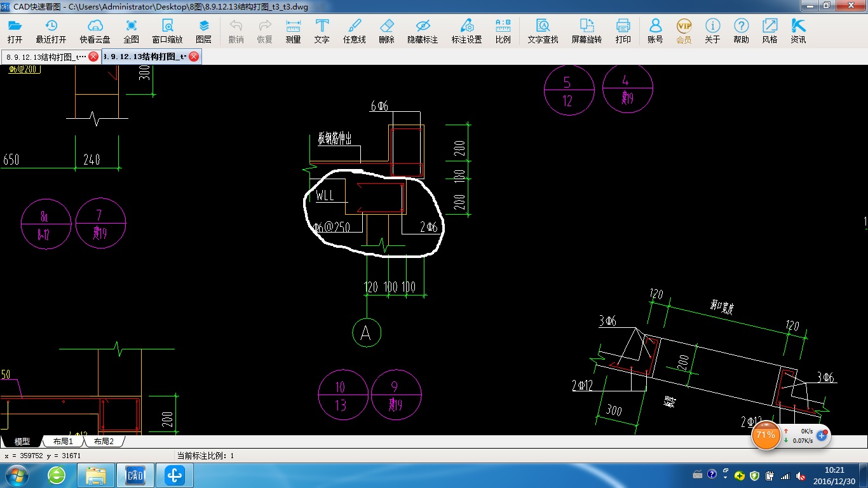Select the 文字 text tool
This screenshot has height=488, width=868.
(322, 31)
